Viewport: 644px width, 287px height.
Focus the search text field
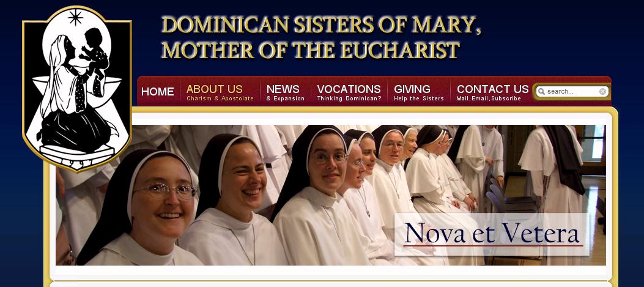tap(572, 91)
